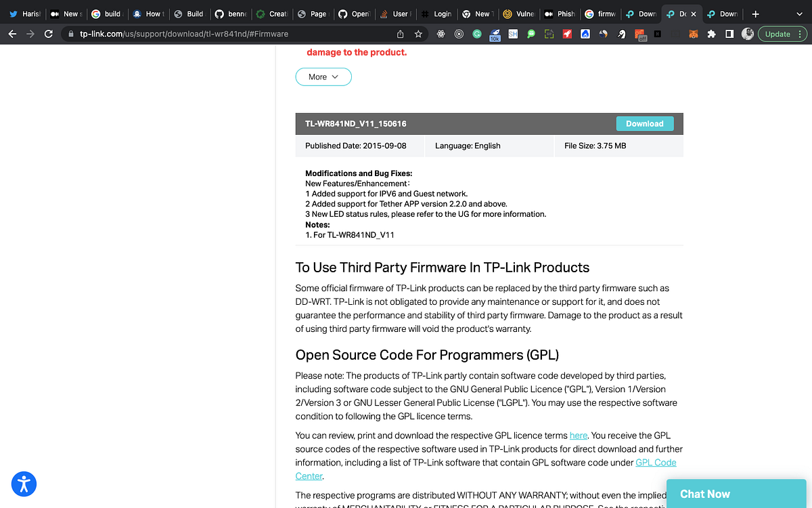Bookmark this page with the star icon
The height and width of the screenshot is (508, 812).
tap(418, 33)
